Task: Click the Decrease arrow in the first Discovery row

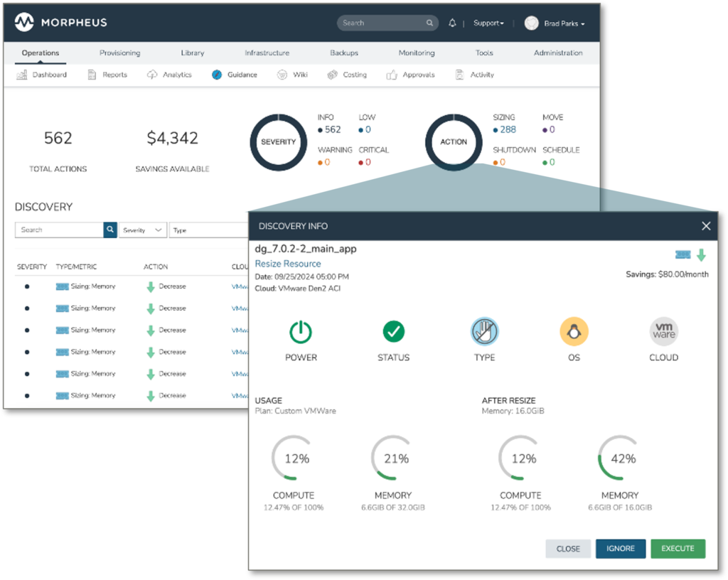Action: pyautogui.click(x=151, y=286)
